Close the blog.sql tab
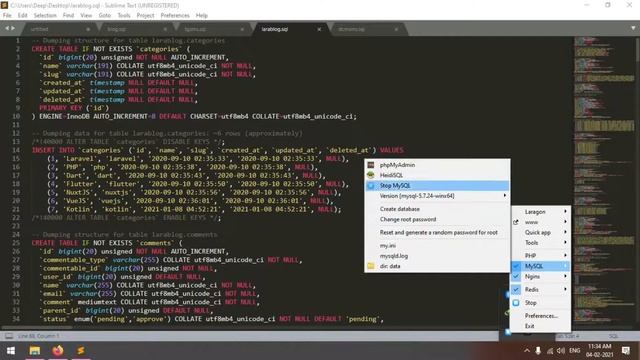Viewport: 640px width, 360px height. [165, 29]
